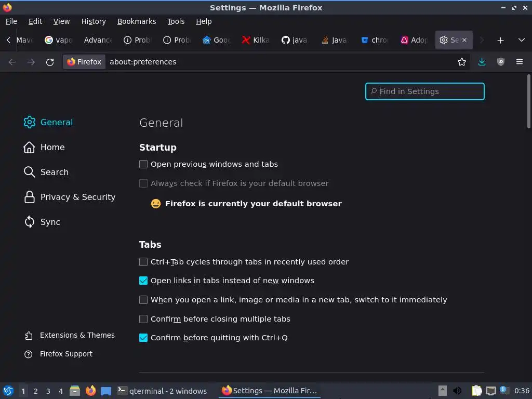This screenshot has height=399, width=532.
Task: Switch to the Adop tab
Action: pos(414,40)
